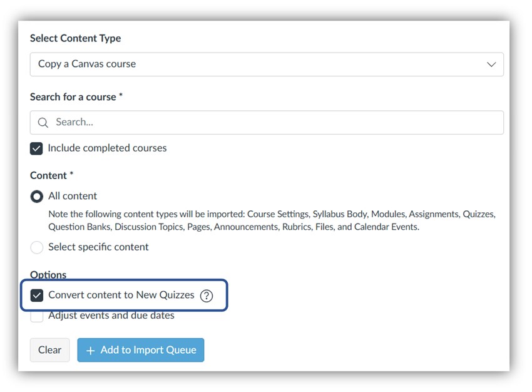Click the magnifying glass search icon
The image size is (532, 392).
[43, 123]
